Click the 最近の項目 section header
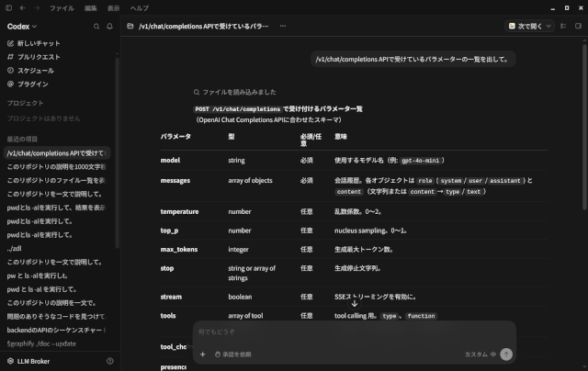The image size is (588, 371). pyautogui.click(x=22, y=139)
